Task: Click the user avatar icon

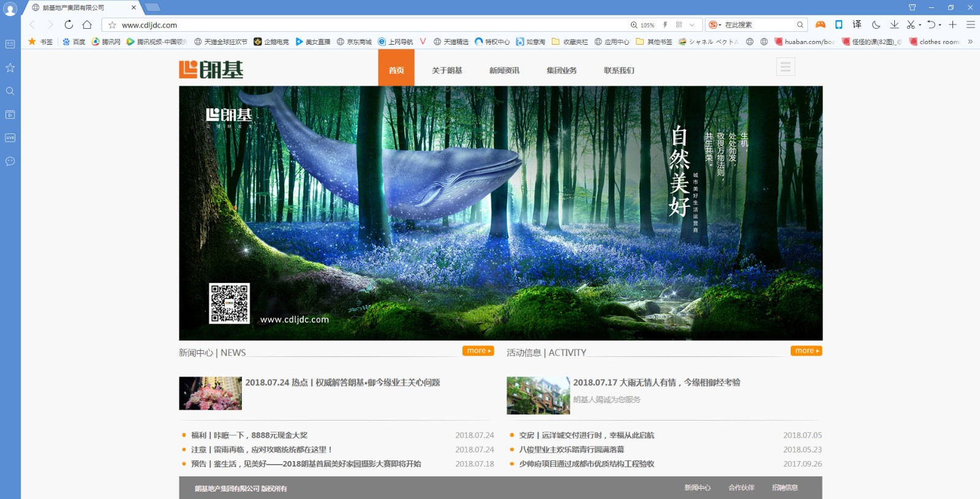Action: point(10,10)
